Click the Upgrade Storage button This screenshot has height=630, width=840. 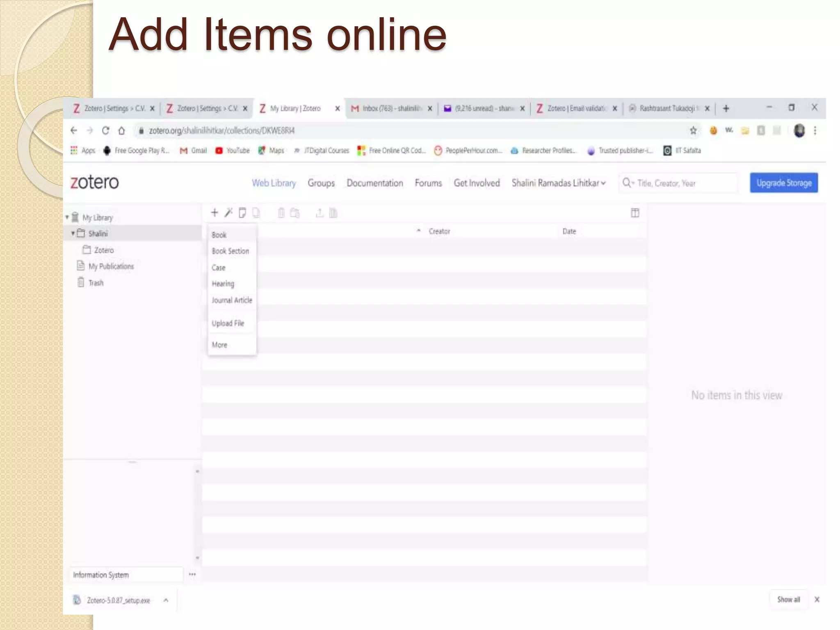pos(784,183)
